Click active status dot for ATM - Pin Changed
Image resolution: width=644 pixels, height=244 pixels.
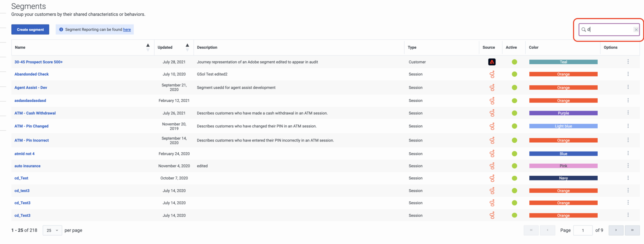[x=514, y=126]
